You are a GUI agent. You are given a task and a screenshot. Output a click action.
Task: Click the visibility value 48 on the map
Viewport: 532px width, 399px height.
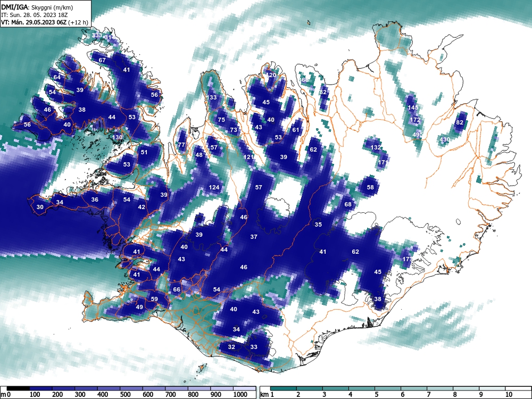click(199, 155)
